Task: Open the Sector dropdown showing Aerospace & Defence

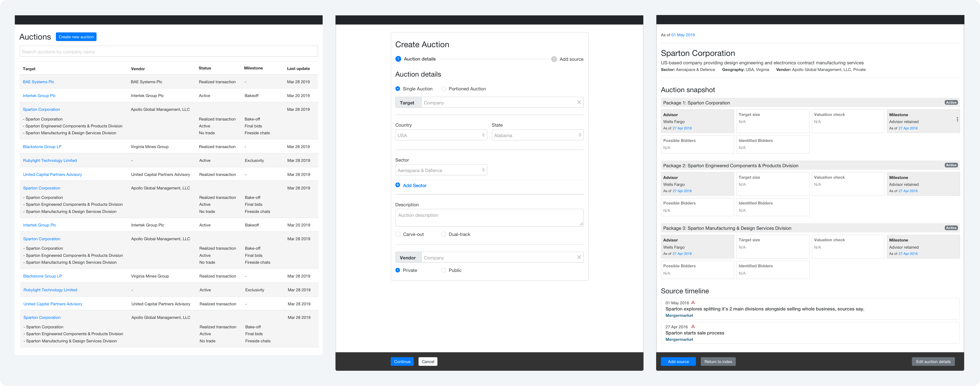Action: point(441,170)
